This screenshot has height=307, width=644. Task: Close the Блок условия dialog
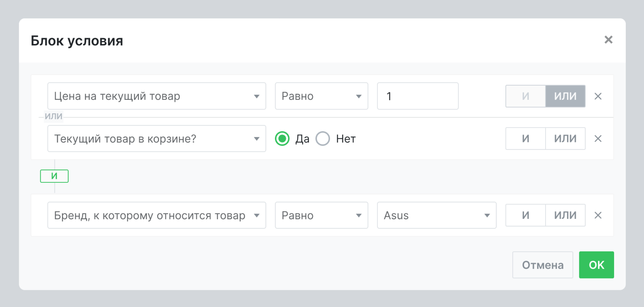click(608, 40)
